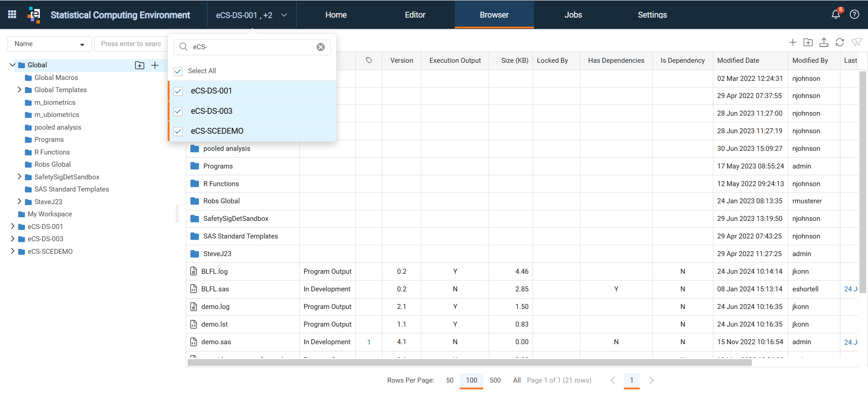Open the app launcher grid icon
This screenshot has height=393, width=868.
click(x=12, y=14)
